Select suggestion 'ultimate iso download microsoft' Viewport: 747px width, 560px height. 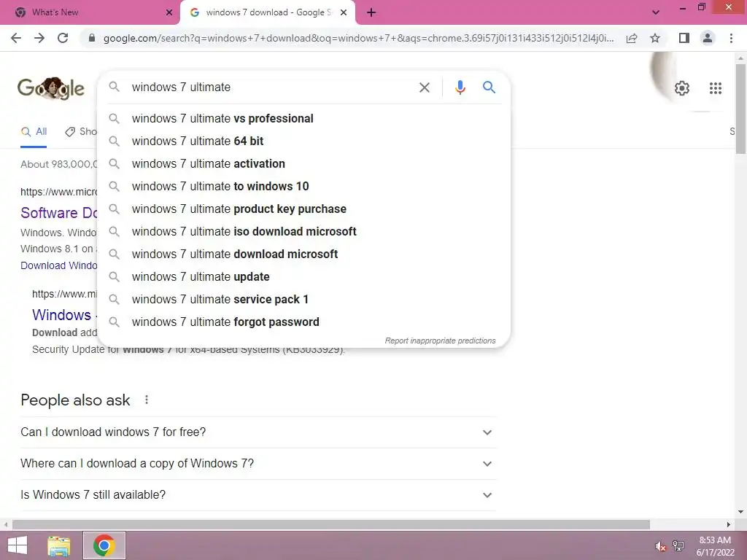[303, 231]
